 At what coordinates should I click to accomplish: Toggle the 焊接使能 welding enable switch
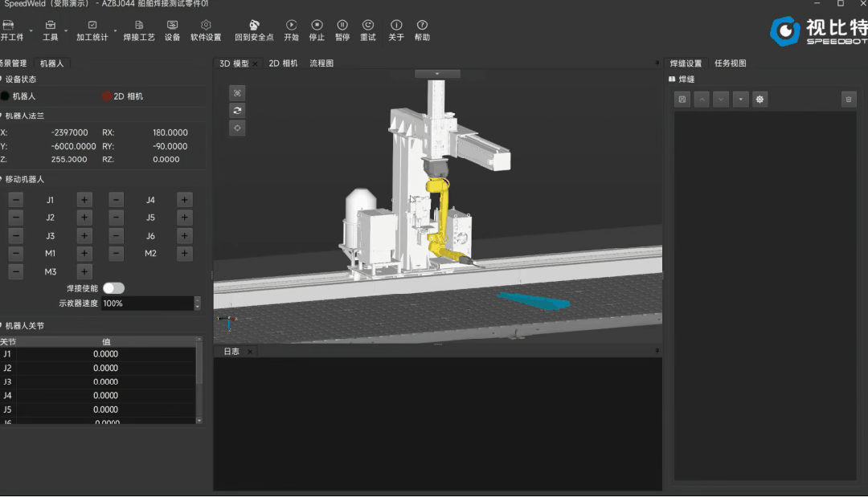click(113, 288)
